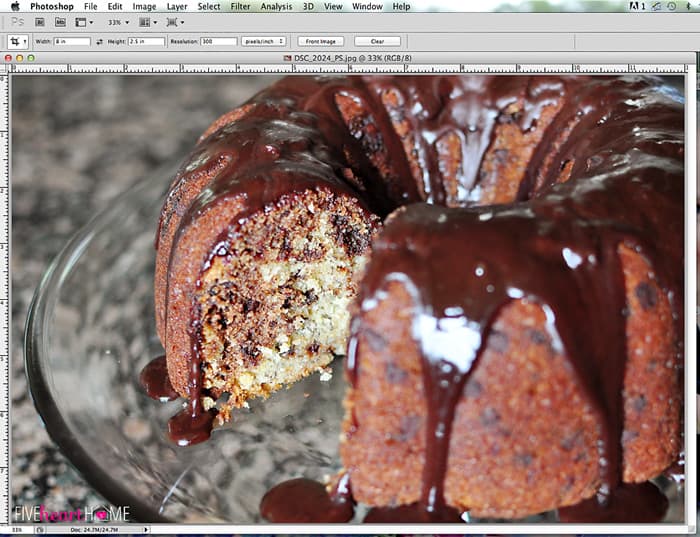700x537 pixels.
Task: Click the status icon left of Time Machine
Action: coord(656,6)
